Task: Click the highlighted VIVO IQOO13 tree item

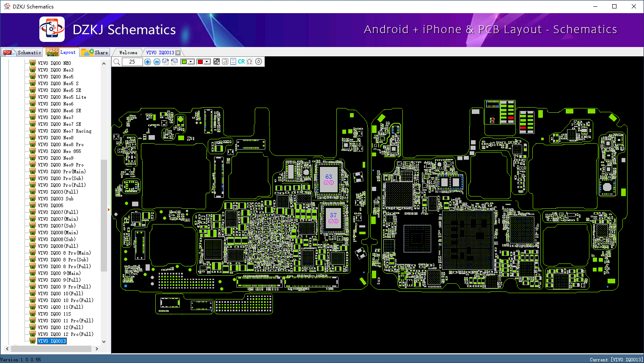Action: (x=52, y=341)
